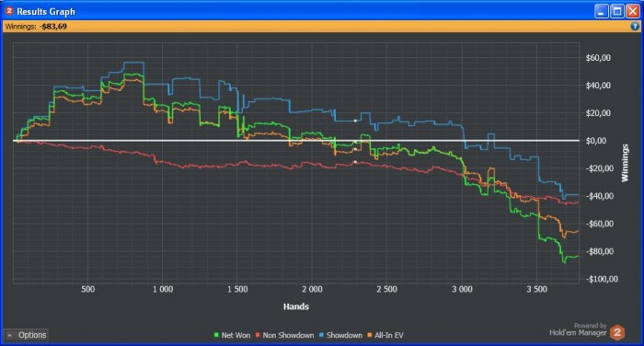Viewport: 644px width, 346px height.
Task: Click the Hold'em Manager 2 title bar icon
Action: tap(9, 11)
